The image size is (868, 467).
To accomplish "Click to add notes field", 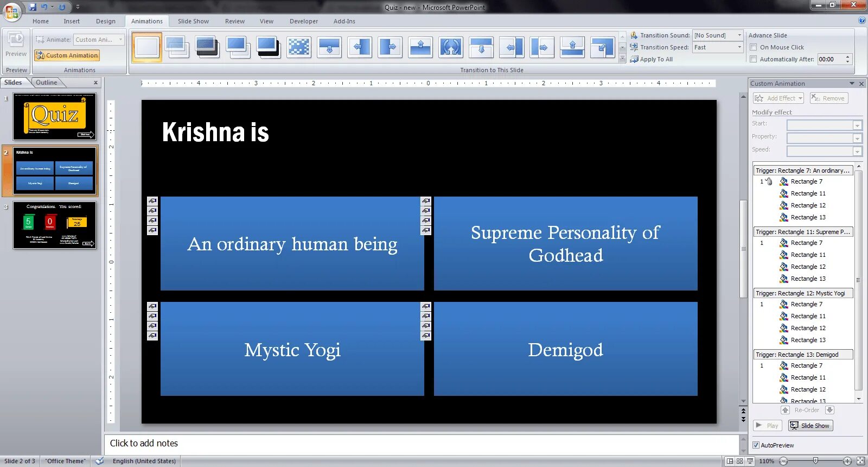I will pyautogui.click(x=422, y=444).
